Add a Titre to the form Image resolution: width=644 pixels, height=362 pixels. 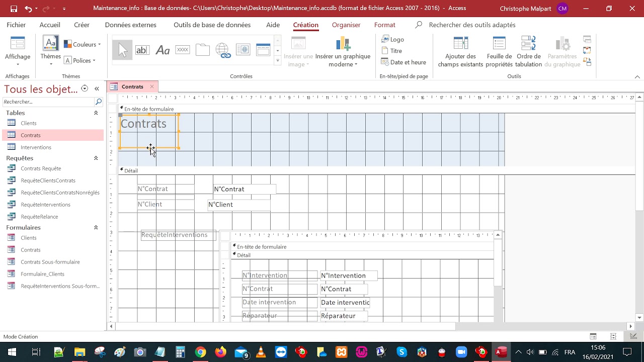coord(392,51)
